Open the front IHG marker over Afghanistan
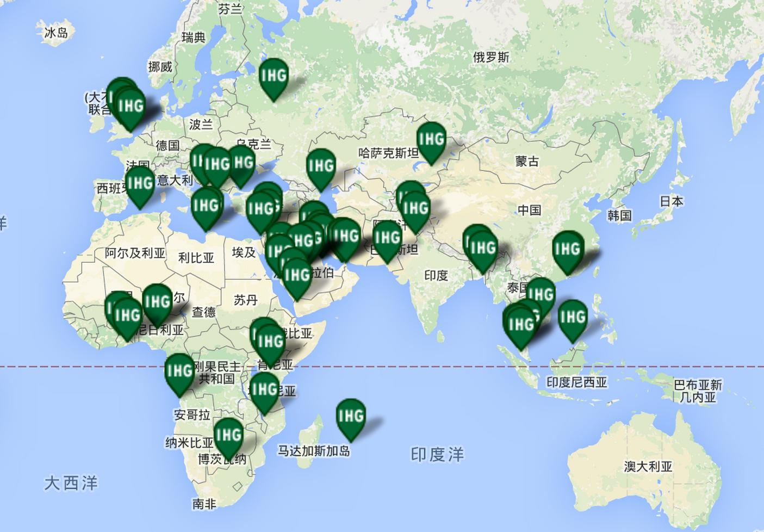 pyautogui.click(x=416, y=212)
